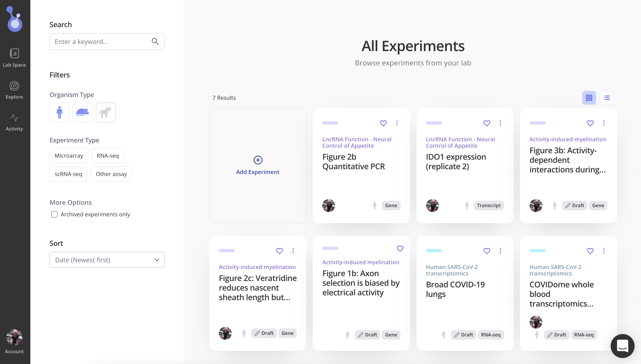Image resolution: width=641 pixels, height=364 pixels.
Task: Toggle the RNA-seq experiment type filter
Action: click(108, 155)
